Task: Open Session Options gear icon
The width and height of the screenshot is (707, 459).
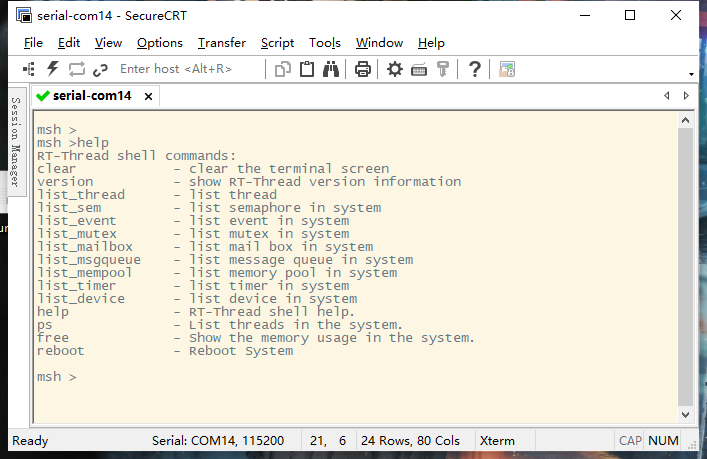Action: [x=395, y=69]
